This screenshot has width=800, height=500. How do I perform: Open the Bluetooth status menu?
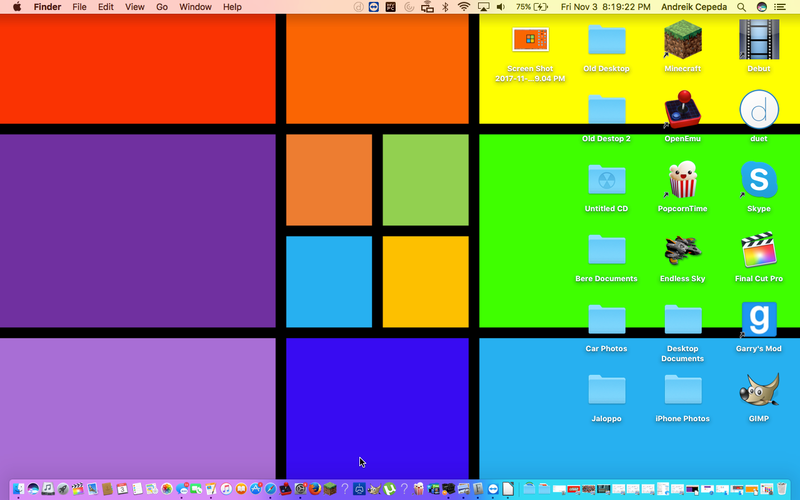point(445,7)
